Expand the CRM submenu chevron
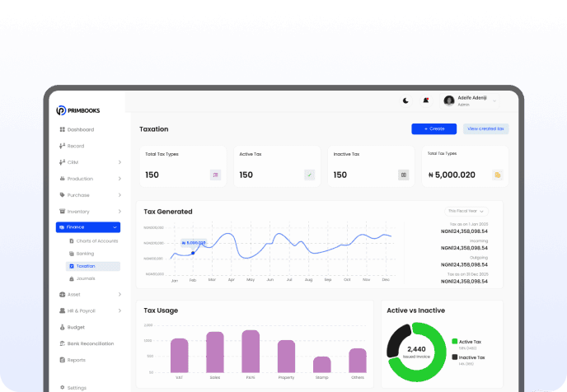 [x=119, y=162]
